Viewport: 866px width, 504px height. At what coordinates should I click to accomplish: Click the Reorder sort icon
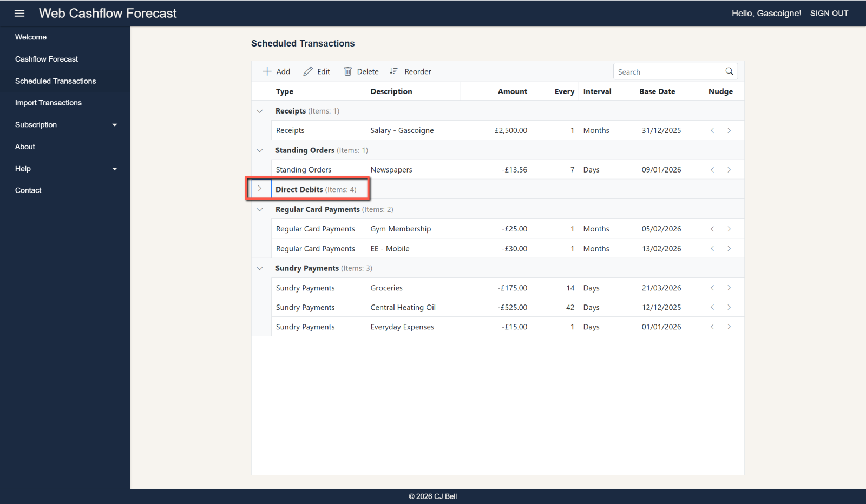coord(393,71)
